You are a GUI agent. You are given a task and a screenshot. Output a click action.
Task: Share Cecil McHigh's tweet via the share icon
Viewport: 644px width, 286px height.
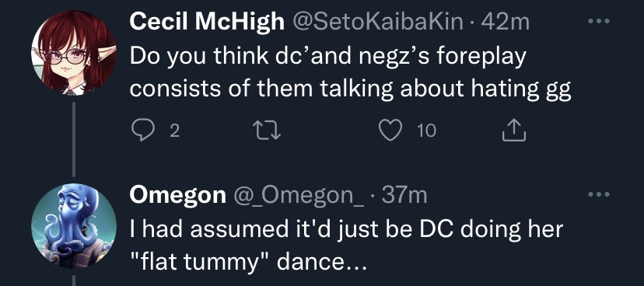click(x=514, y=131)
